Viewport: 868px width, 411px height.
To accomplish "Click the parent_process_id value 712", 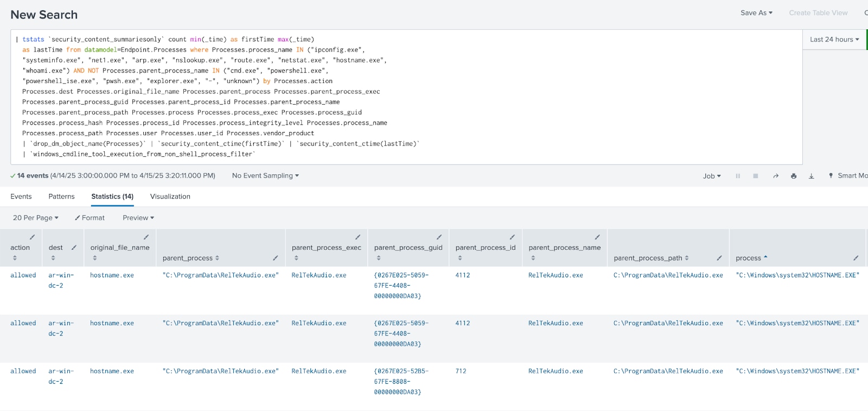I will 461,371.
